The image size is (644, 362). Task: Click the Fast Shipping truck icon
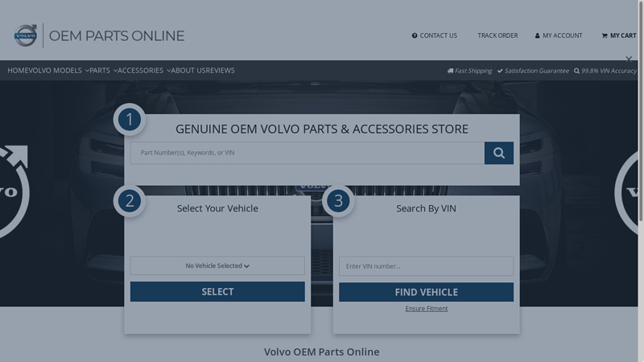click(450, 71)
